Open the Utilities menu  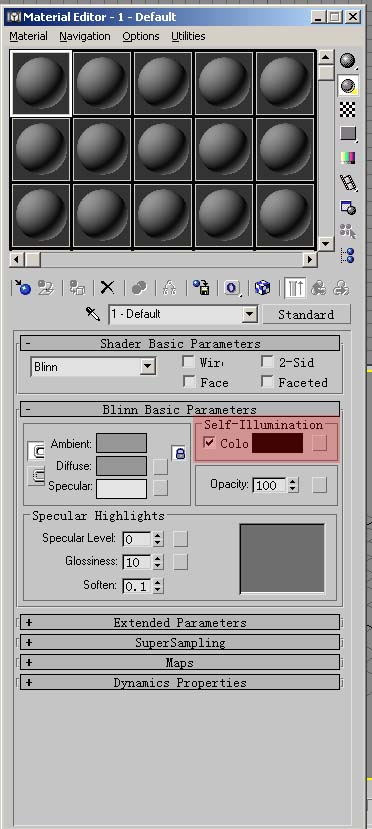pyautogui.click(x=188, y=36)
